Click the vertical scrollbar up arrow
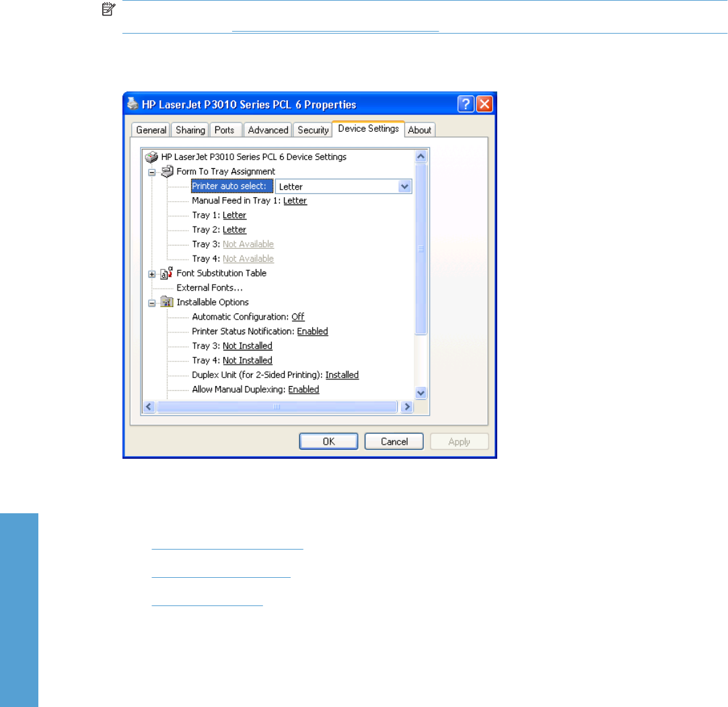The image size is (728, 707). click(421, 157)
